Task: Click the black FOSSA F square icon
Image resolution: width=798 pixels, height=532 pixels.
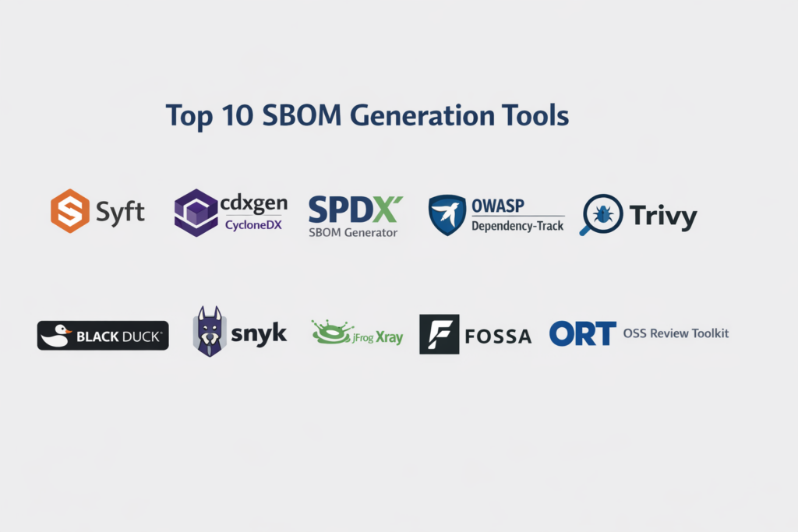Action: tap(439, 334)
